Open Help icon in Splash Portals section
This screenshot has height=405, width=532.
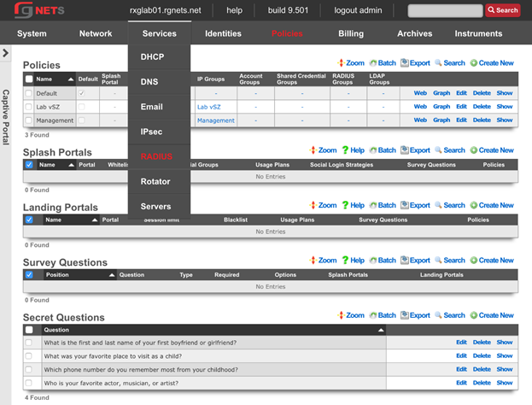pyautogui.click(x=346, y=150)
